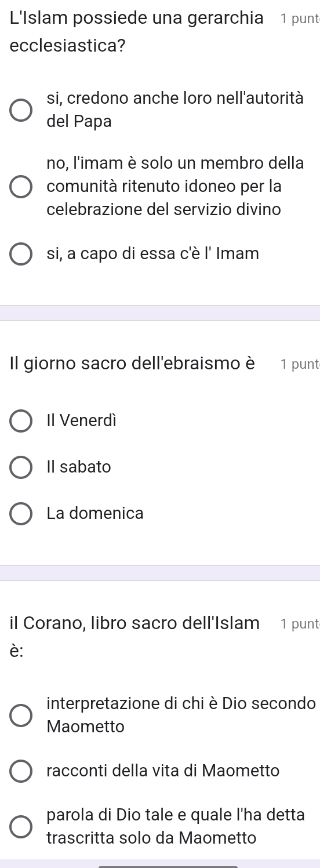Choose the 'racconti della vita di Maometto' radio
Screen dimensions: 320x868
point(21,771)
